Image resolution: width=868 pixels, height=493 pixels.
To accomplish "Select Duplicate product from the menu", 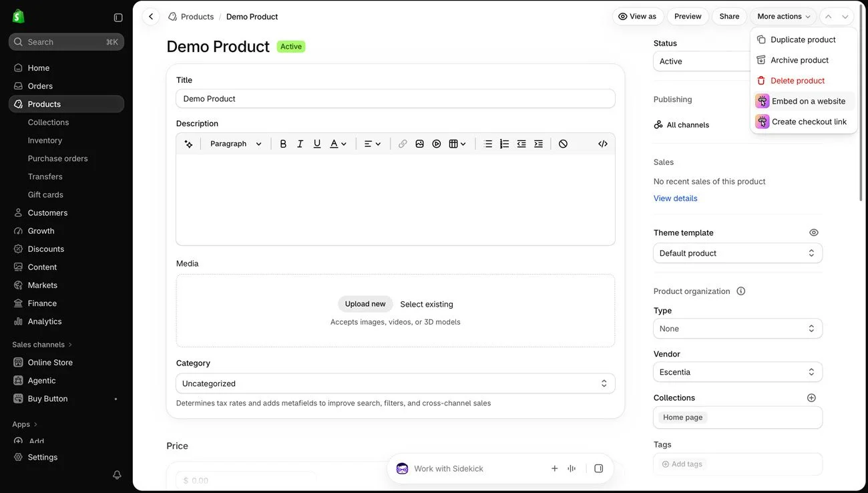I will [x=804, y=39].
